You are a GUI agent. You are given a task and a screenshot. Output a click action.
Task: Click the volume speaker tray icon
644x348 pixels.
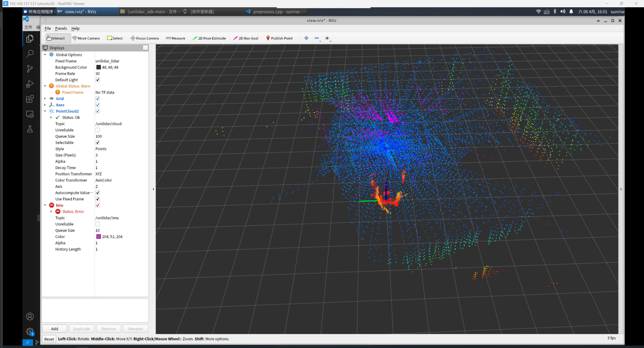563,12
